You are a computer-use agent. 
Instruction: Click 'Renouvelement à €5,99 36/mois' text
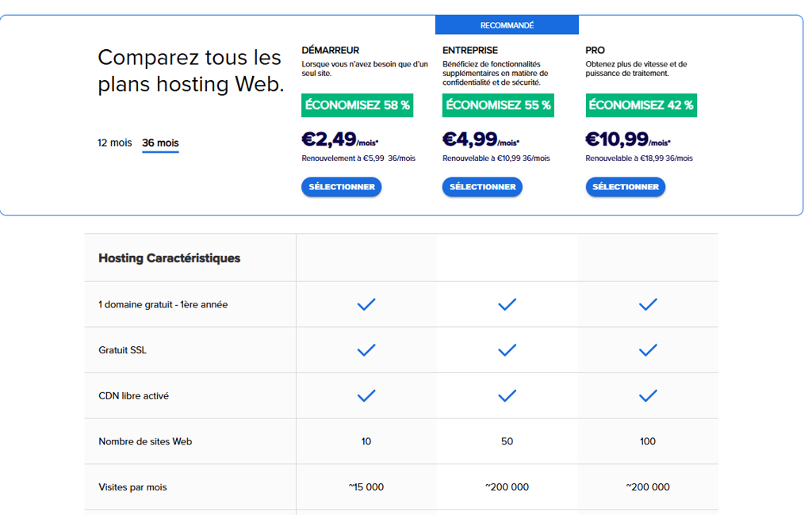[358, 158]
